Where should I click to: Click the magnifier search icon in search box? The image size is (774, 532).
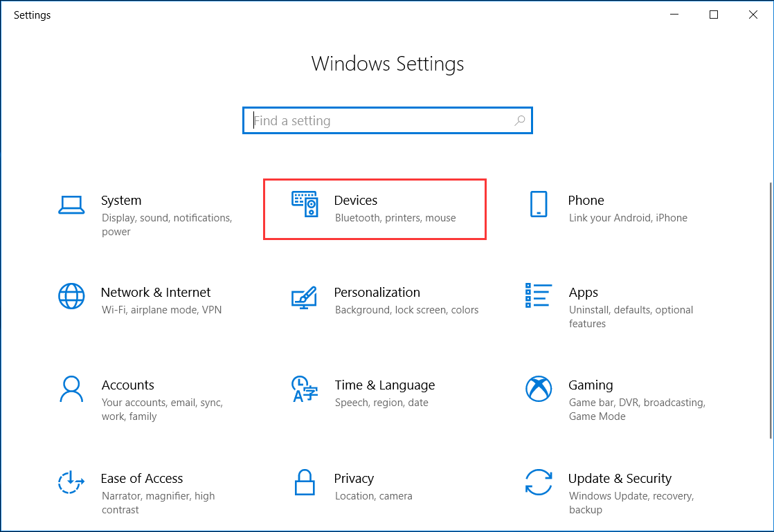519,120
